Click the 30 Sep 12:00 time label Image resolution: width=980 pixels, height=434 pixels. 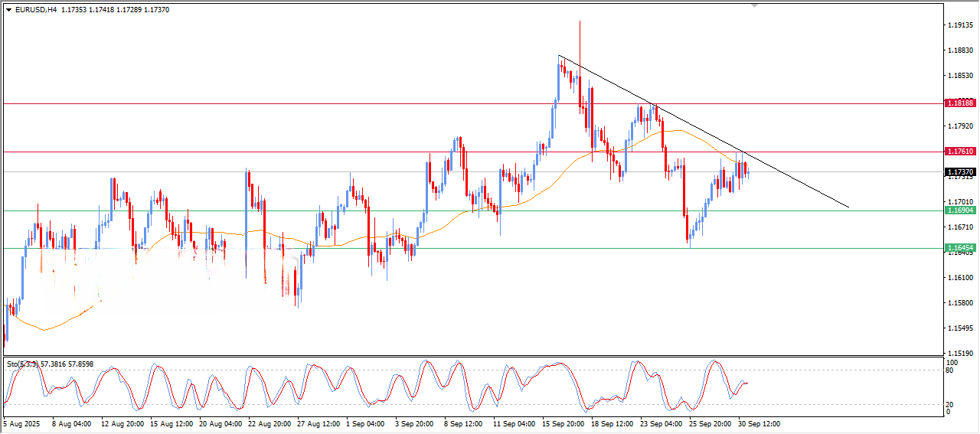758,423
